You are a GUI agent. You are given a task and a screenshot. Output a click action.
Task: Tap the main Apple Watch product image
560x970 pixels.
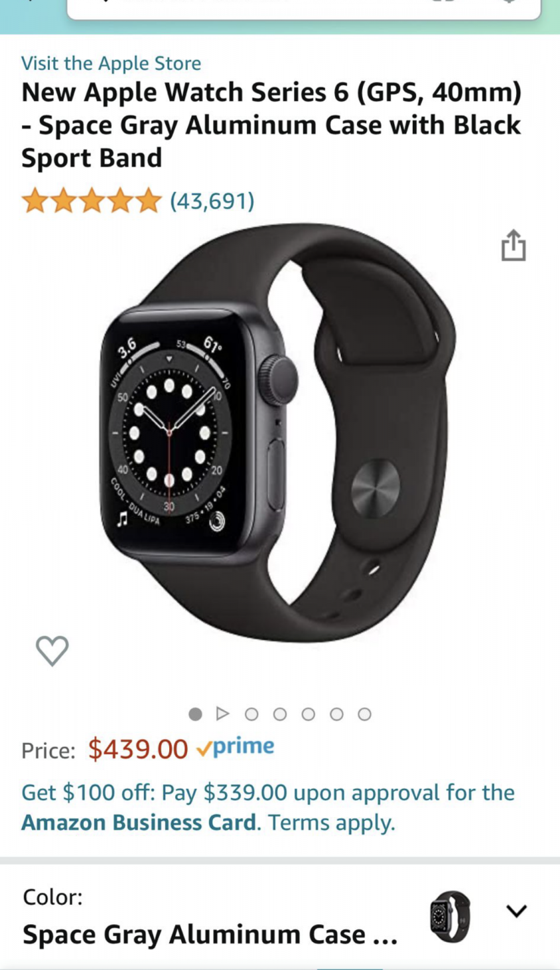point(277,432)
